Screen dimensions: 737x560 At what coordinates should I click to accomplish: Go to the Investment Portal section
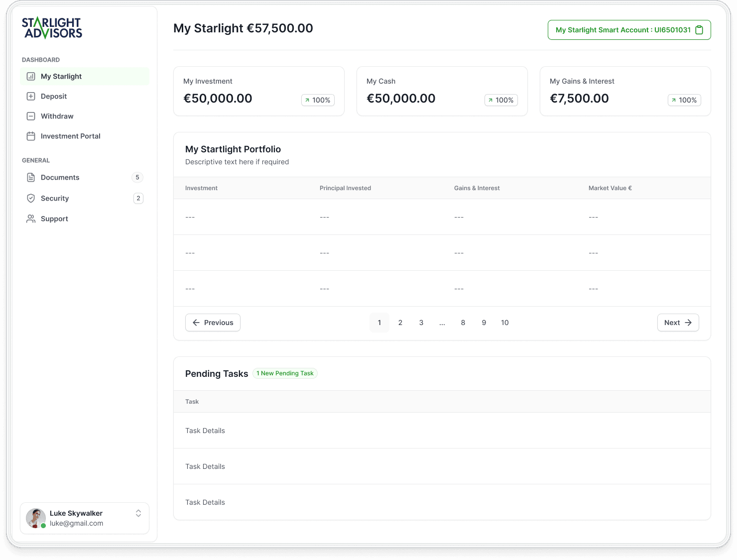[x=70, y=136]
